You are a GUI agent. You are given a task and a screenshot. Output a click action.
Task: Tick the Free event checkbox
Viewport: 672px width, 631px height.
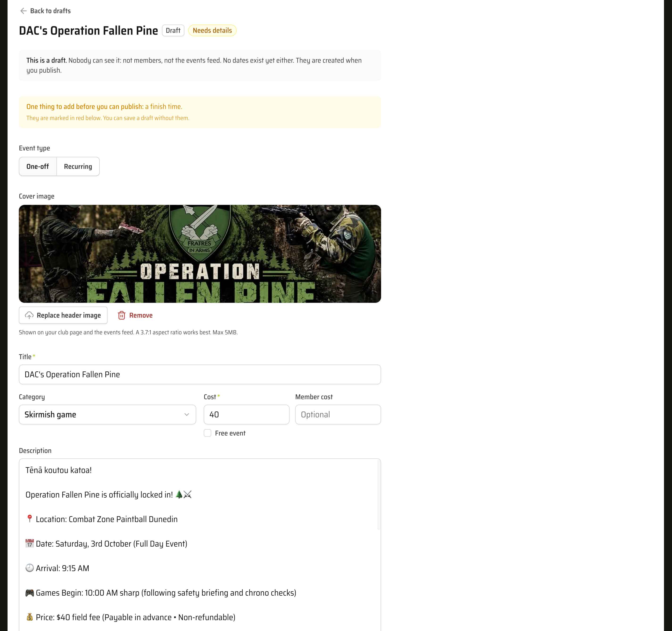(207, 433)
